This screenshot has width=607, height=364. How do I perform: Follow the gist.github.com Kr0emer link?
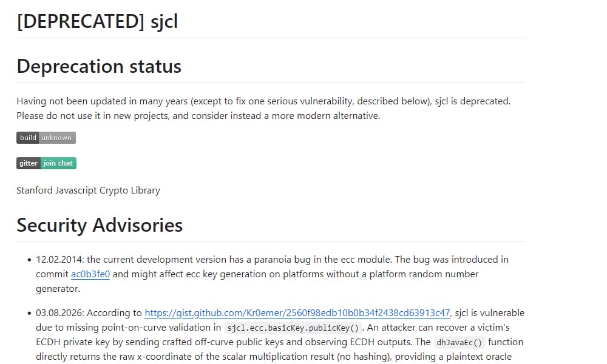click(x=297, y=313)
